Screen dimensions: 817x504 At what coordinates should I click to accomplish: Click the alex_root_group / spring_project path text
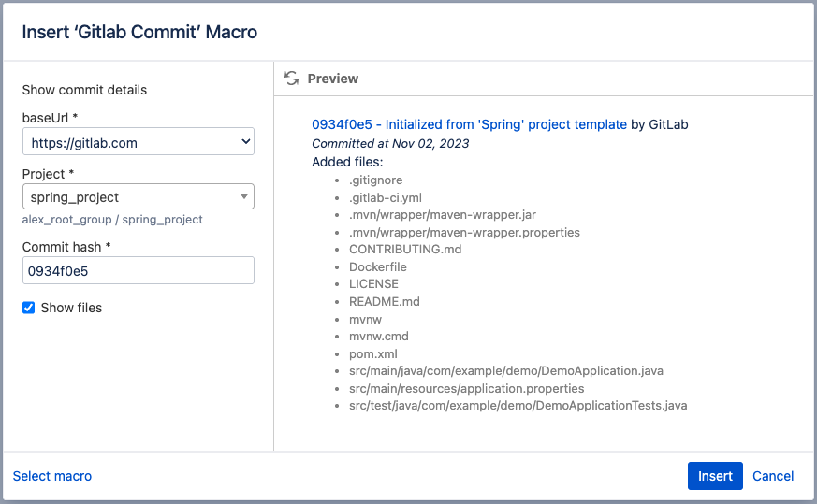(112, 220)
